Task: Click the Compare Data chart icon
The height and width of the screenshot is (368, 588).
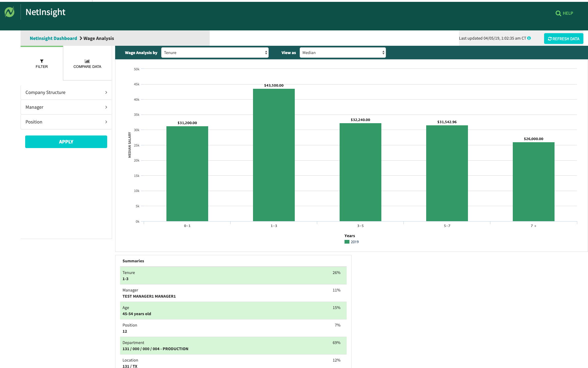Action: coord(87,61)
